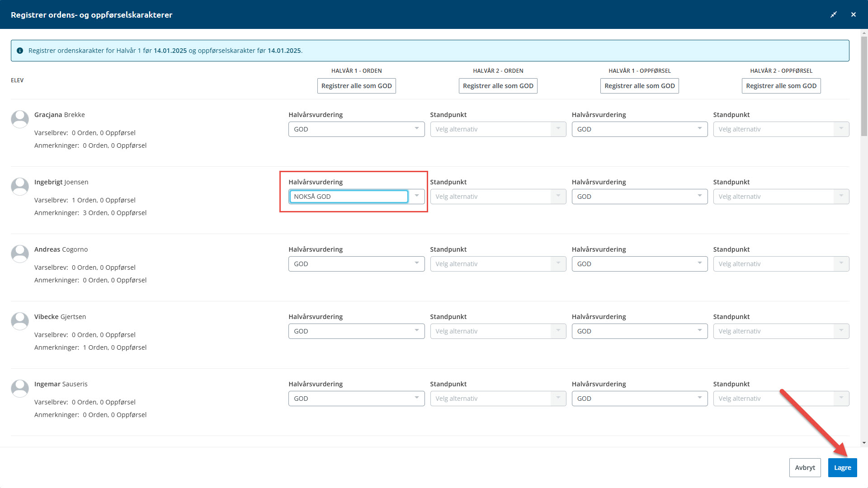The height and width of the screenshot is (488, 868).
Task: Click Ingebrigt Joensen's avatar icon
Action: click(20, 187)
